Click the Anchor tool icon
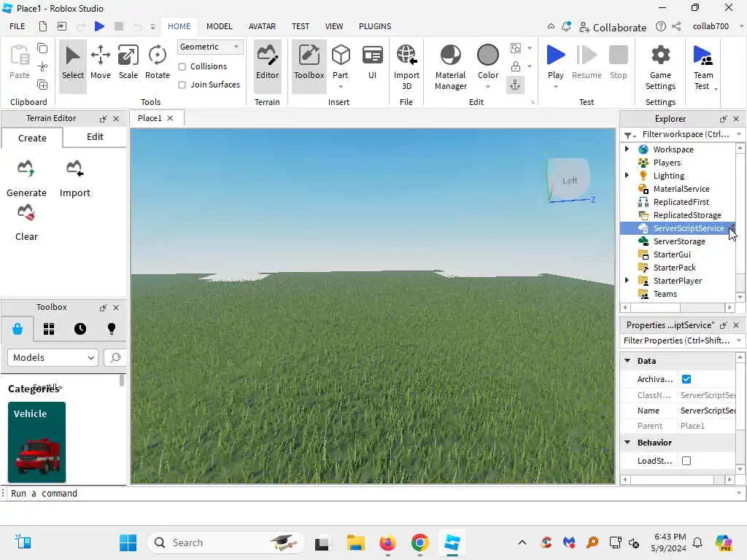The height and width of the screenshot is (560, 747). (516, 85)
